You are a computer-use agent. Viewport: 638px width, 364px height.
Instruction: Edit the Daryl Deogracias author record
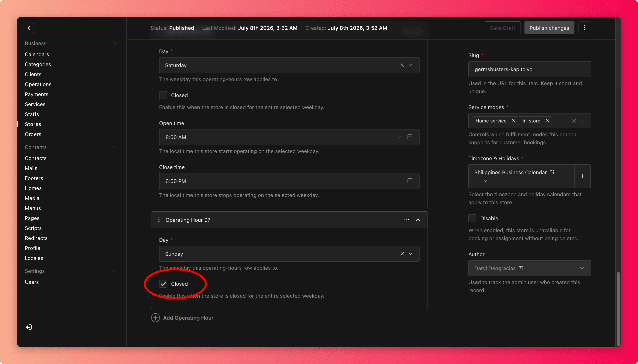pos(520,268)
